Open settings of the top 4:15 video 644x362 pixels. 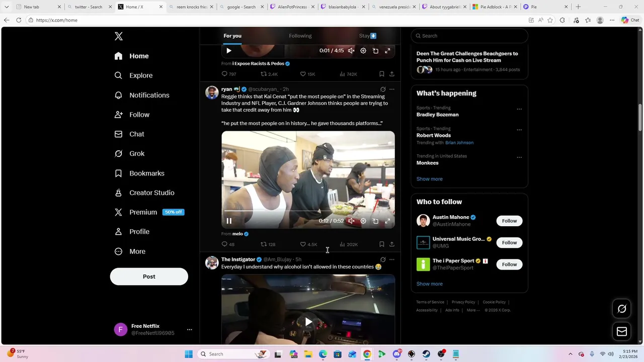tap(363, 51)
